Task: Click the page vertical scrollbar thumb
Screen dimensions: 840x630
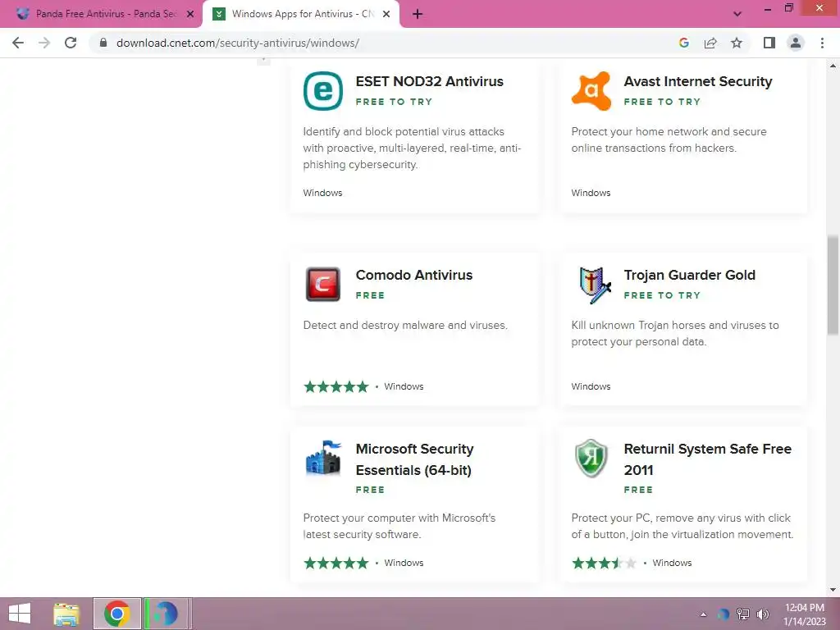Action: point(833,285)
